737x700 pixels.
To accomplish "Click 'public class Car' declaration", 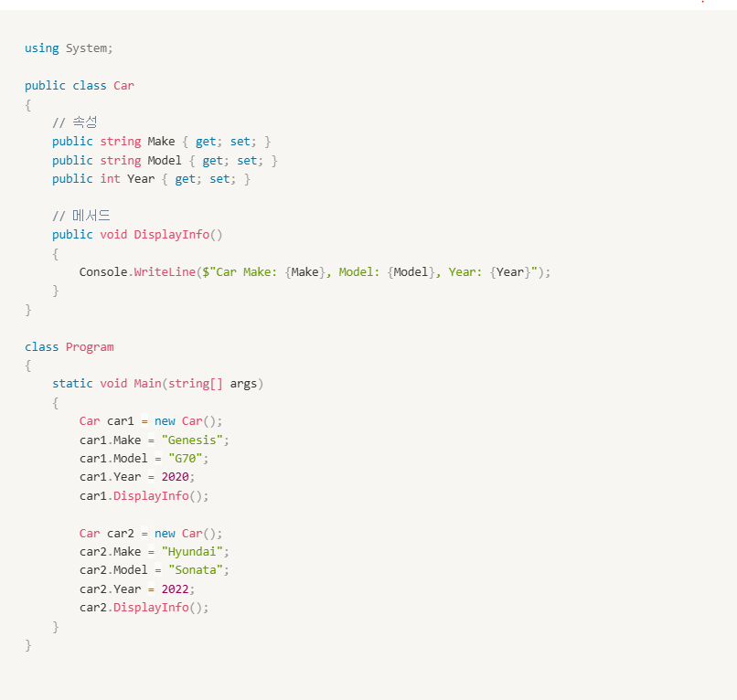I will coord(80,86).
